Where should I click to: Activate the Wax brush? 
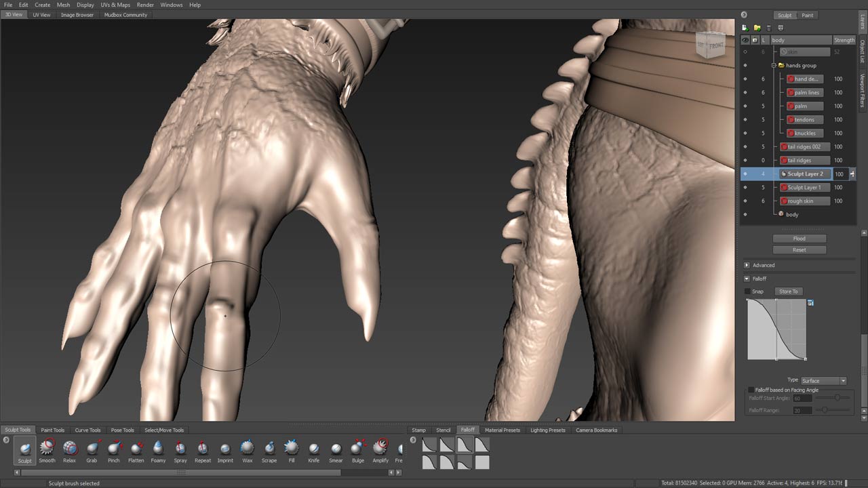(x=247, y=448)
